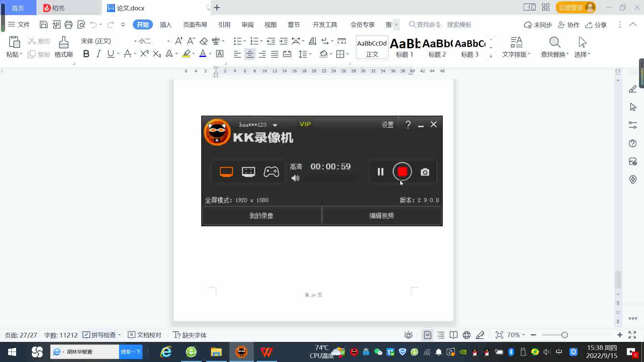Open the WPS icon in taskbar

coord(266,352)
